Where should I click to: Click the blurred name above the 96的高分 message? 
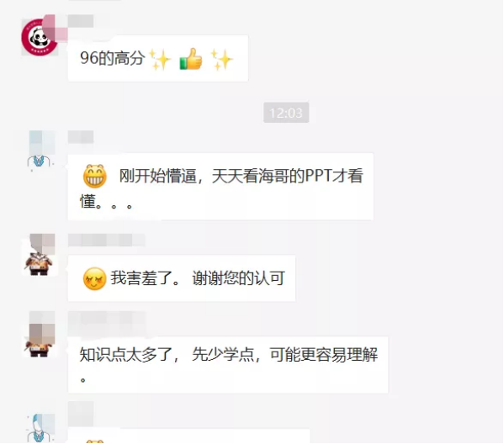tap(81, 21)
